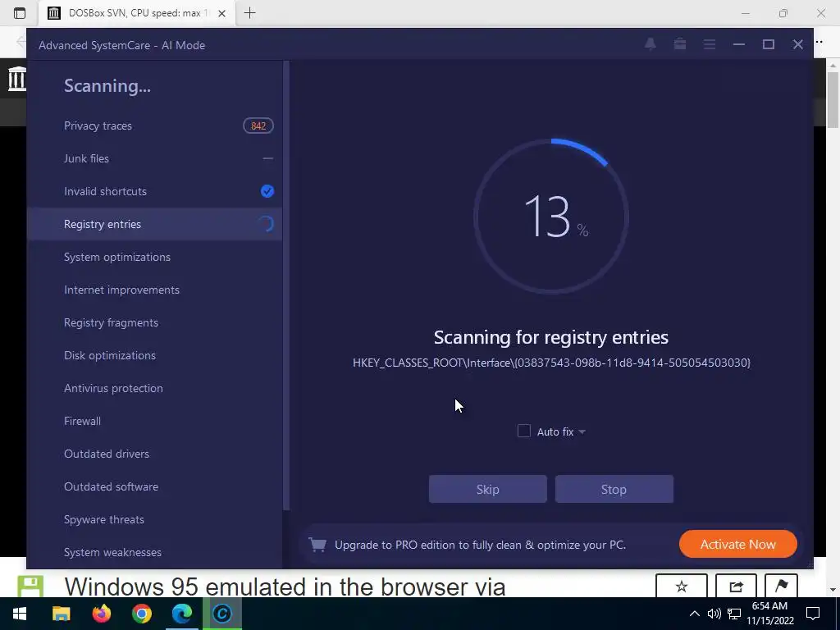Click Advanced SystemCare taskbar icon
Viewport: 840px width, 630px height.
[x=221, y=614]
